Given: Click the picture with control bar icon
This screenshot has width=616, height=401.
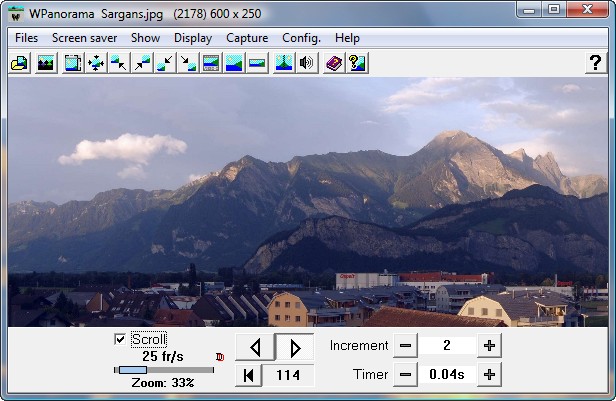Looking at the screenshot, I should click(x=211, y=63).
